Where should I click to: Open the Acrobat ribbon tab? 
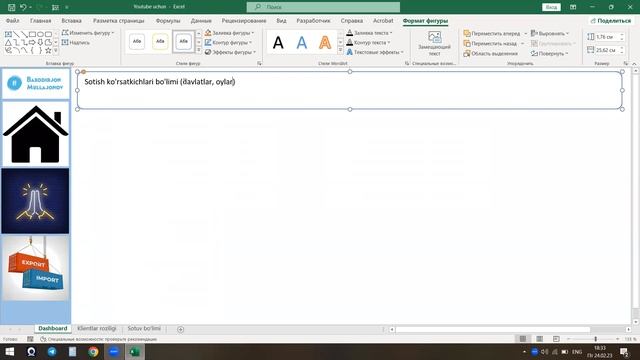(383, 20)
